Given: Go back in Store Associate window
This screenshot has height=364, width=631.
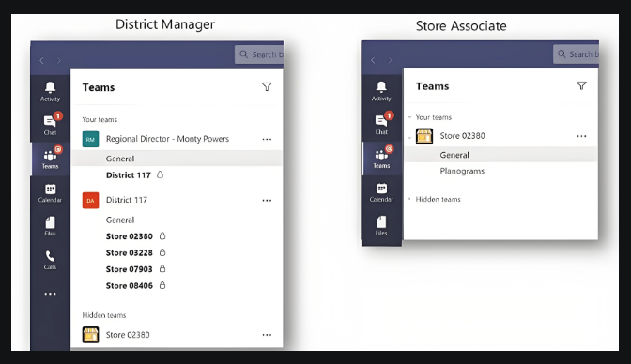Looking at the screenshot, I should pyautogui.click(x=373, y=60).
